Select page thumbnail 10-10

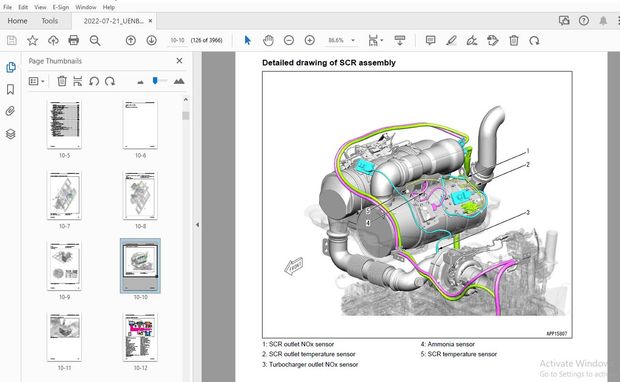point(140,266)
